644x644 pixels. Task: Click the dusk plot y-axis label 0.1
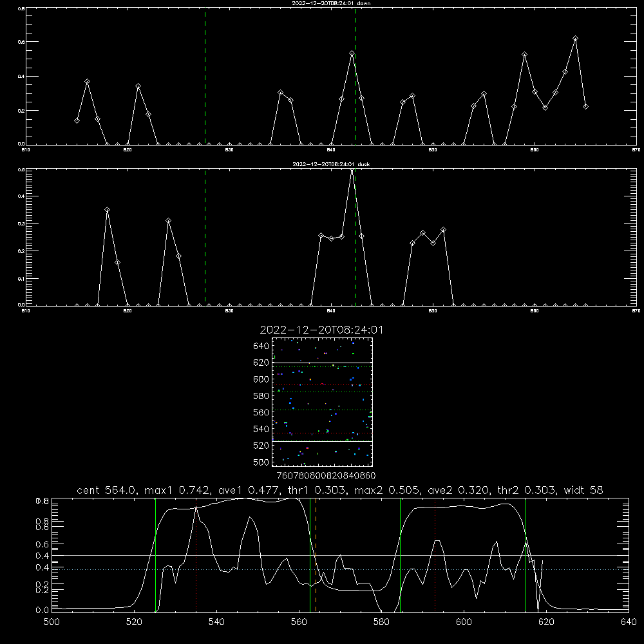click(x=22, y=279)
